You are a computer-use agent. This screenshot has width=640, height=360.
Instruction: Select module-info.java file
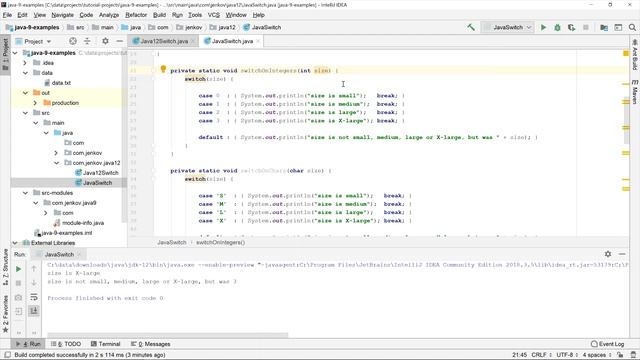(83, 223)
